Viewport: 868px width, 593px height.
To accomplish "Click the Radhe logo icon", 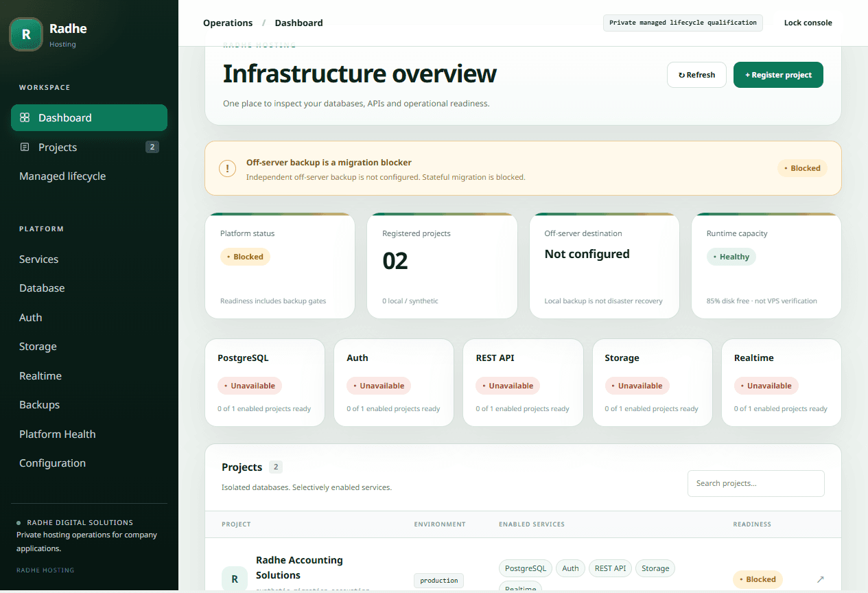I will click(26, 34).
